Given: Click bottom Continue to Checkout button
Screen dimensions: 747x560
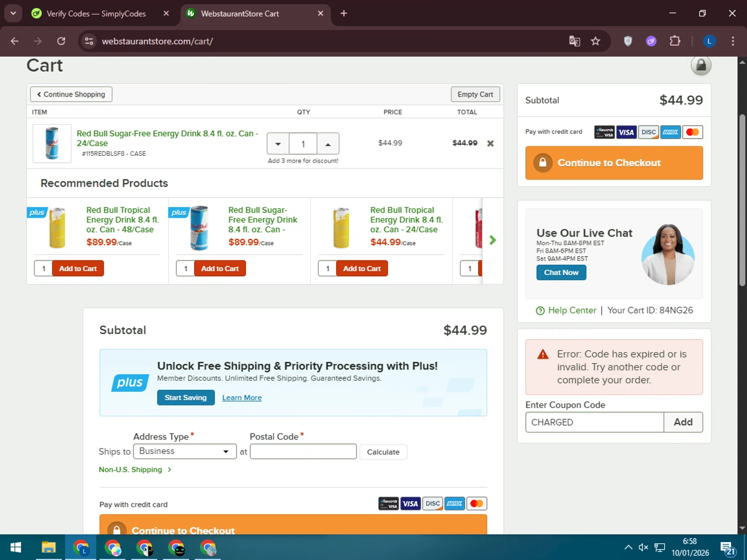Looking at the screenshot, I should click(293, 525).
